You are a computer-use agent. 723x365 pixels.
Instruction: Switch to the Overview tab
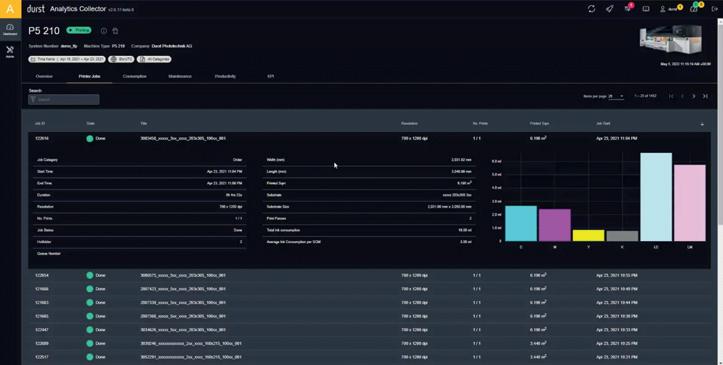(x=44, y=76)
